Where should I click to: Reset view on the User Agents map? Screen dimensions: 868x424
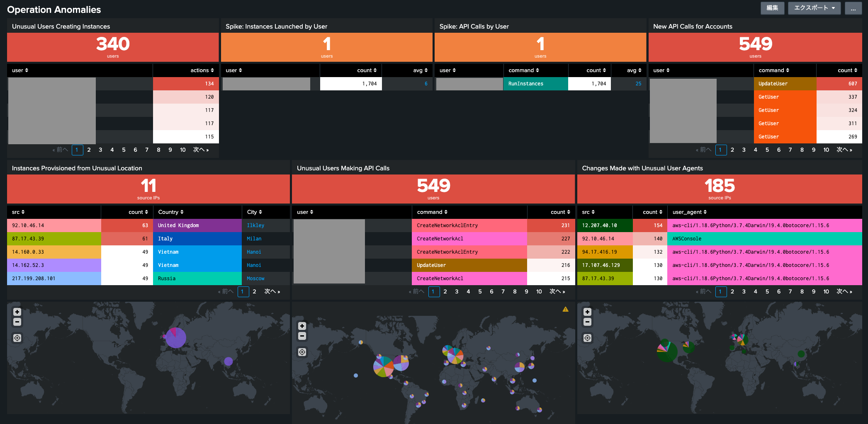pos(587,338)
